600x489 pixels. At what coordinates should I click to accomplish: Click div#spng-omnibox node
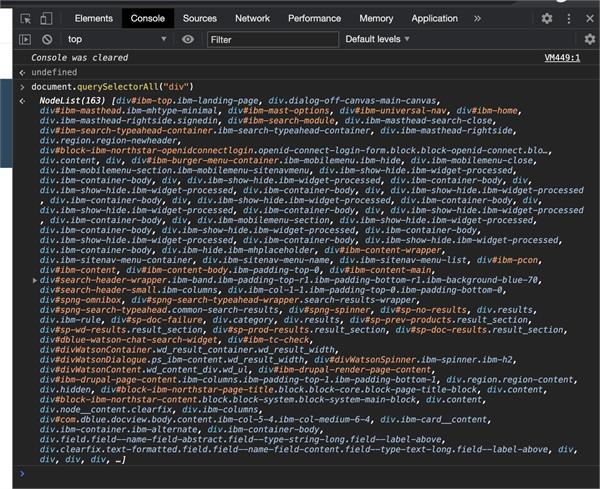click(80, 300)
